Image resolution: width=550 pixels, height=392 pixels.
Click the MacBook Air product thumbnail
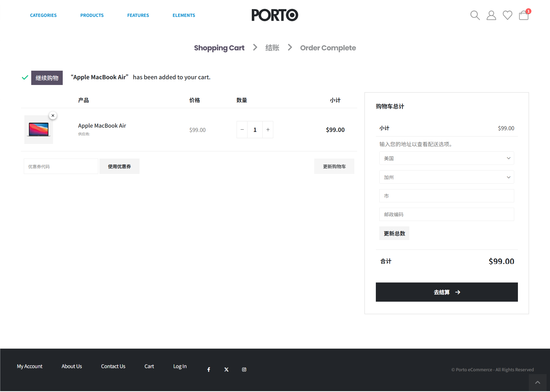pos(39,130)
